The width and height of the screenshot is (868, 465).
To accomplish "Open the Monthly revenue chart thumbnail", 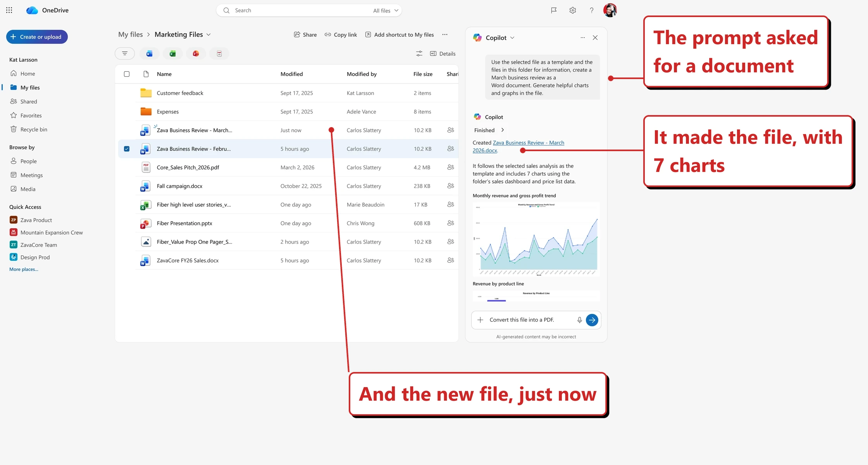I will pyautogui.click(x=536, y=239).
